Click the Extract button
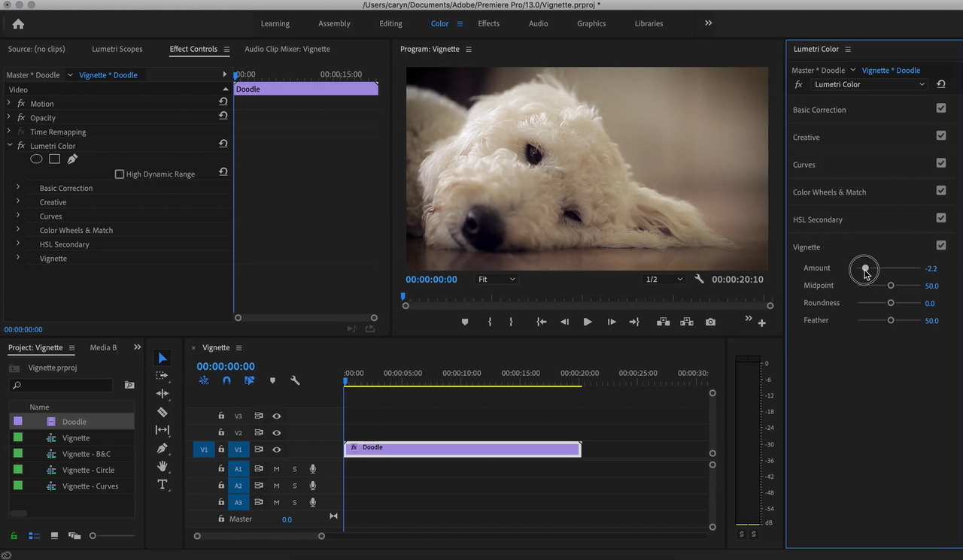963x560 pixels. [687, 322]
